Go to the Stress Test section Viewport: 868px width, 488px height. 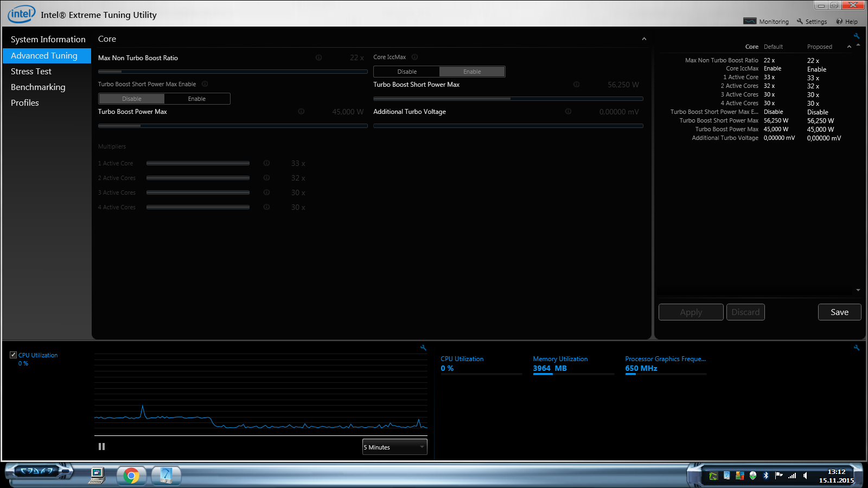tap(31, 72)
